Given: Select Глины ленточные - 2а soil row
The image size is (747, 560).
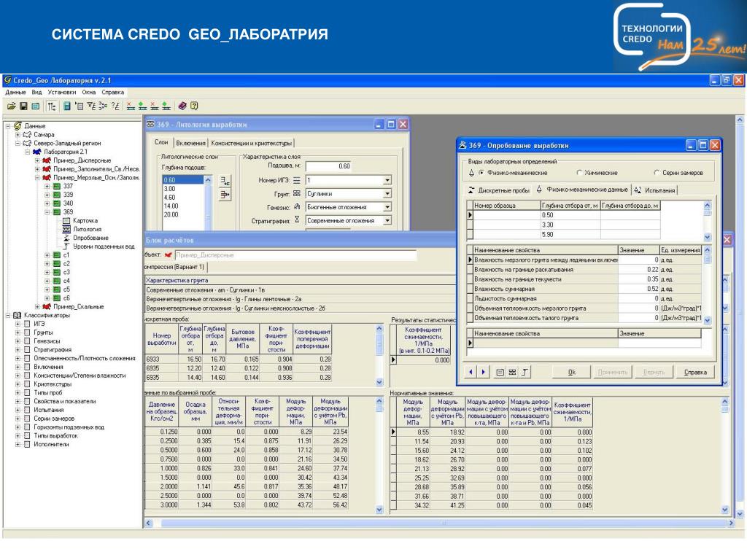Looking at the screenshot, I should pyautogui.click(x=300, y=299).
